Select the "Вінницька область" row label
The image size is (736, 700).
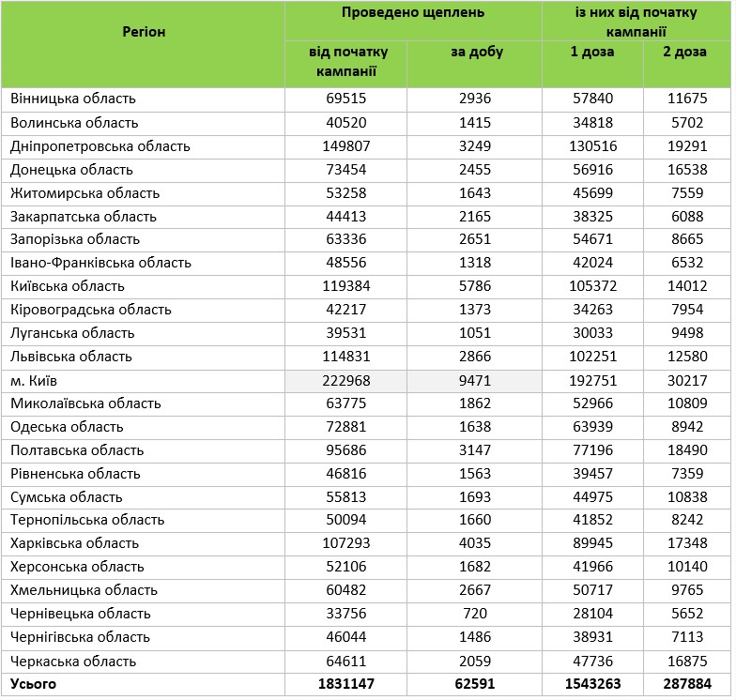click(x=73, y=99)
